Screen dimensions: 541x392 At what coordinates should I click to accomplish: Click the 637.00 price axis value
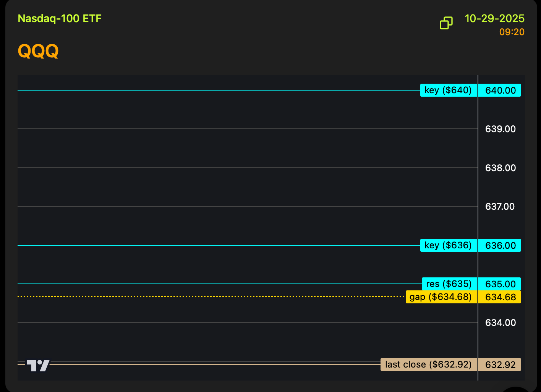tap(500, 207)
